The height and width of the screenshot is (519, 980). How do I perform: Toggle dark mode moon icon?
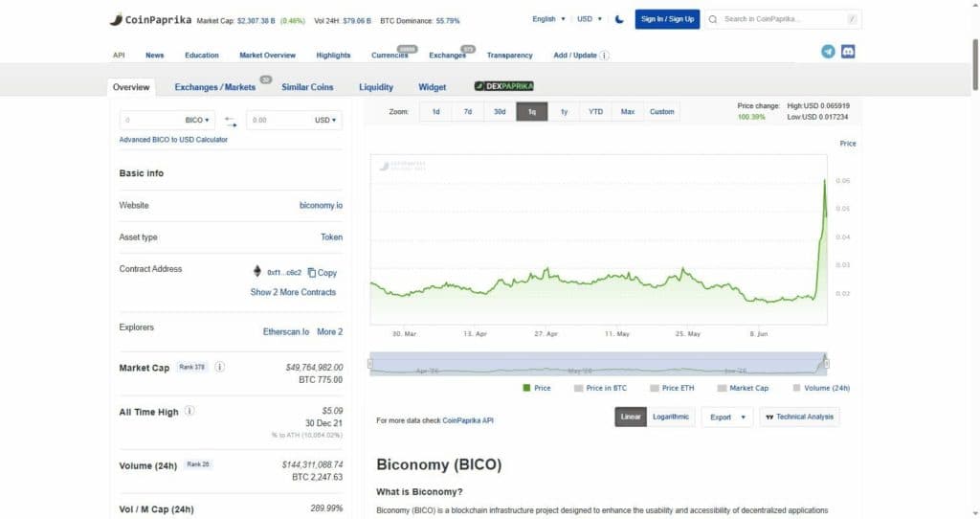coord(619,19)
